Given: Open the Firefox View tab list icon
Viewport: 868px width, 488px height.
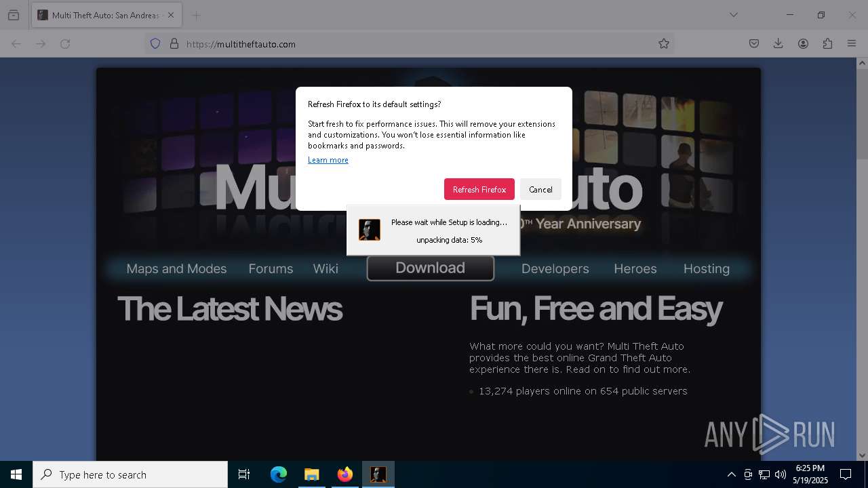Looking at the screenshot, I should [14, 15].
